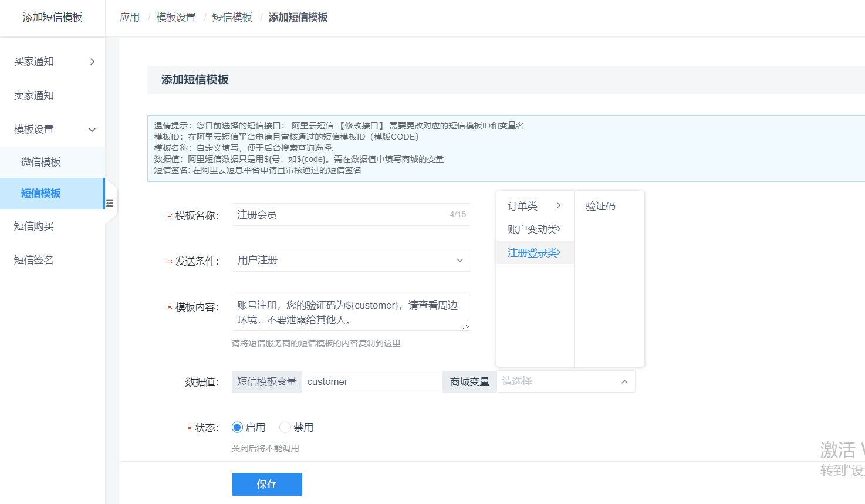The width and height of the screenshot is (865, 504).
Task: Click hint text 关闭后将不能调用
Action: coord(265,448)
